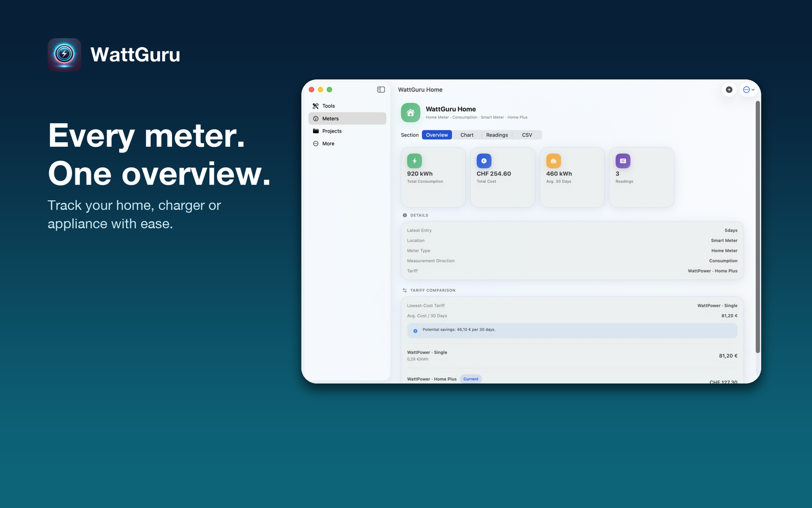Click the Projects folder icon
Image resolution: width=812 pixels, height=508 pixels.
[316, 131]
